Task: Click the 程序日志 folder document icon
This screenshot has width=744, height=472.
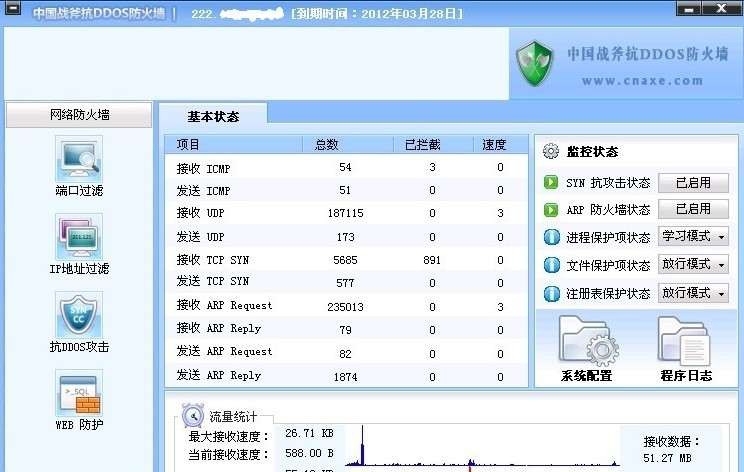Action: coord(684,342)
